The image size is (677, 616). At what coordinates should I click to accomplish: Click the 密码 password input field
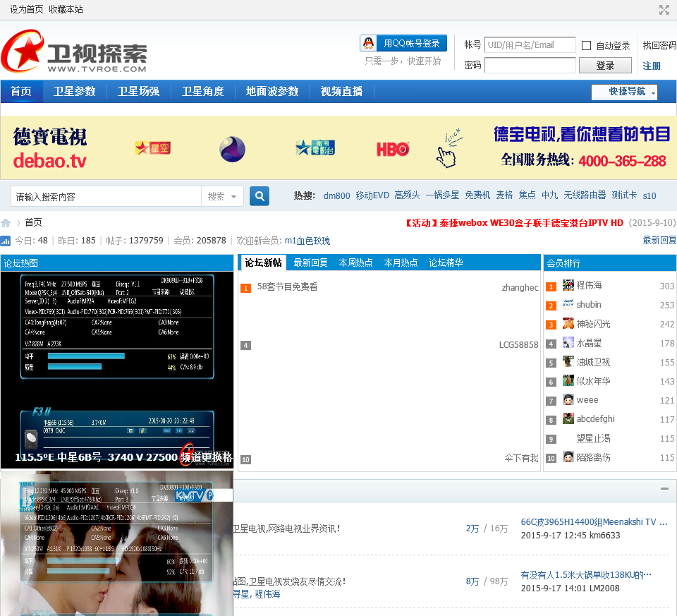coord(530,66)
